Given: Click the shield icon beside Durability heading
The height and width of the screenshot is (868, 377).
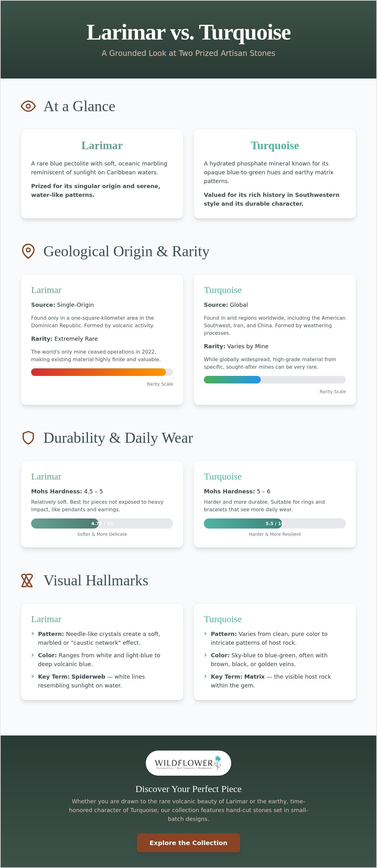Looking at the screenshot, I should 28,438.
